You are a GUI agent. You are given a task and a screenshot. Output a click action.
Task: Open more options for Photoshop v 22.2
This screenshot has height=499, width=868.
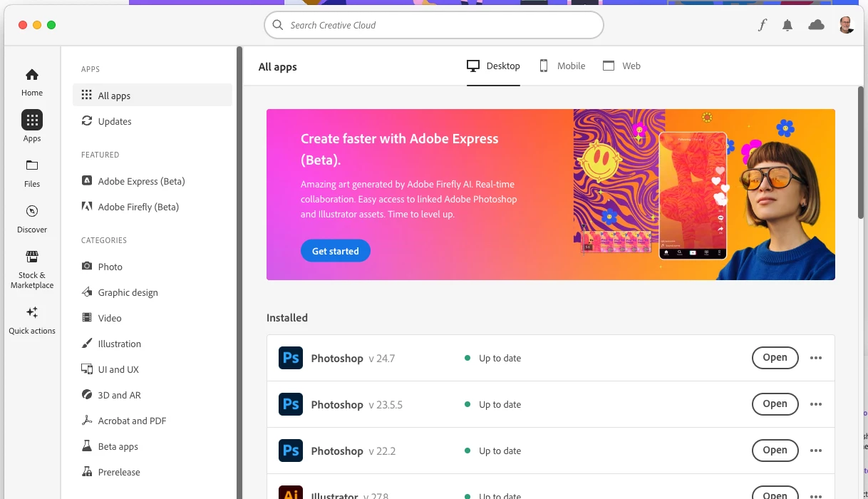[x=816, y=451]
